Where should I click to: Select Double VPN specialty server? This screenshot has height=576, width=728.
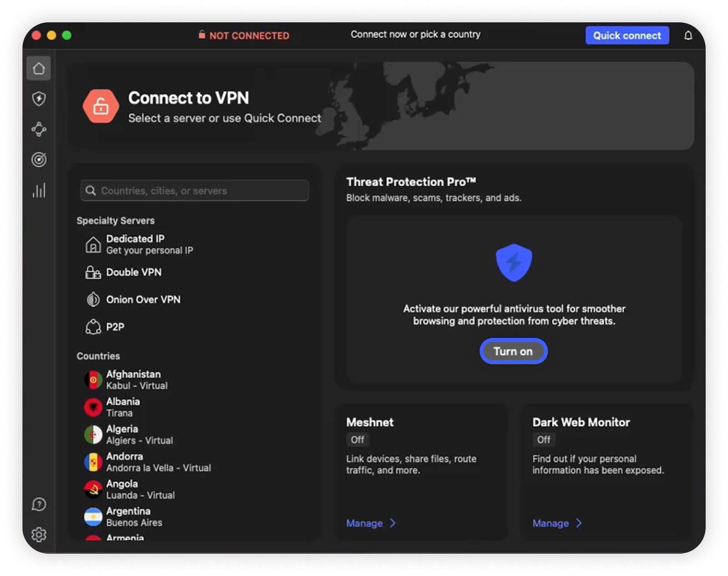point(133,272)
